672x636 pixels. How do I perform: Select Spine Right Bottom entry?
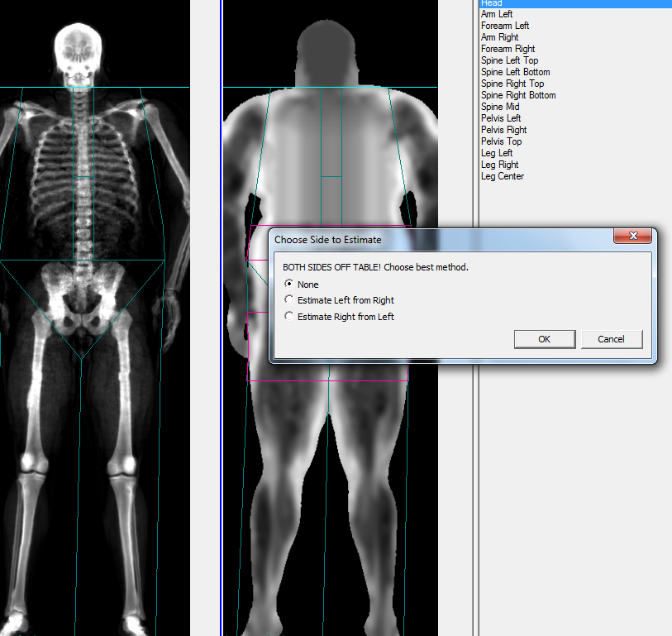point(518,95)
